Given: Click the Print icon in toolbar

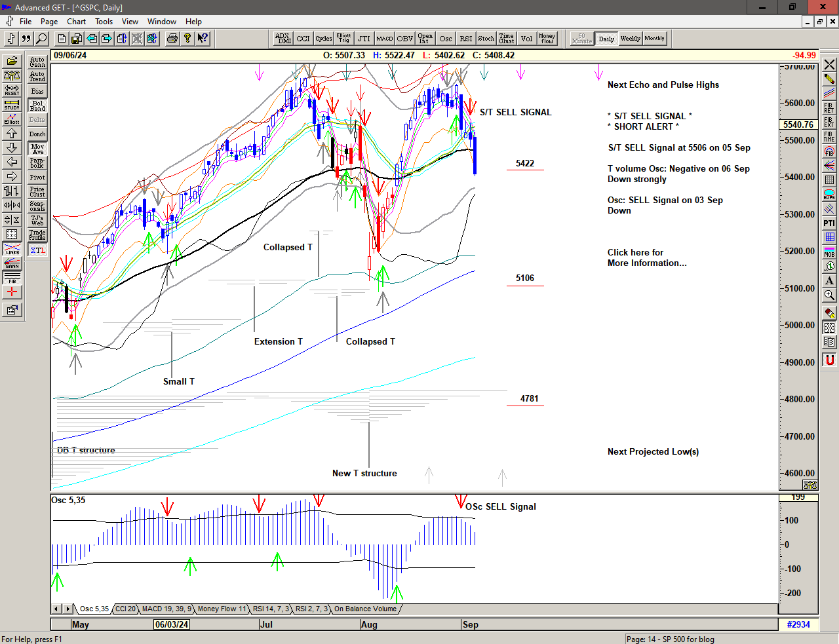Looking at the screenshot, I should pos(172,39).
